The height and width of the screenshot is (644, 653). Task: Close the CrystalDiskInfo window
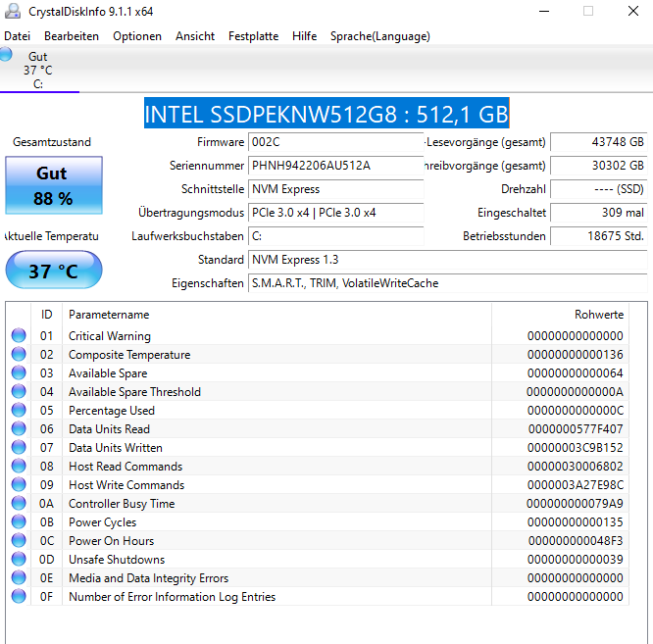click(x=633, y=11)
